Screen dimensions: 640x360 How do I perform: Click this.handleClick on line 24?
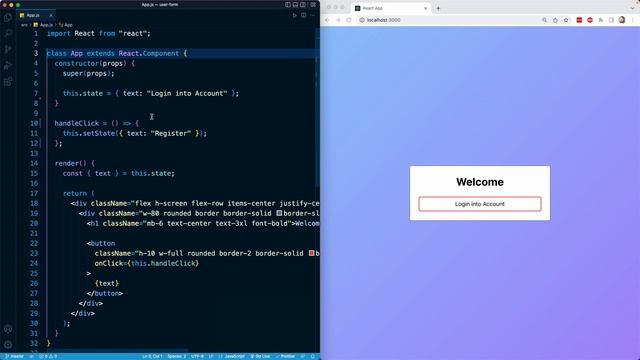[163, 263]
